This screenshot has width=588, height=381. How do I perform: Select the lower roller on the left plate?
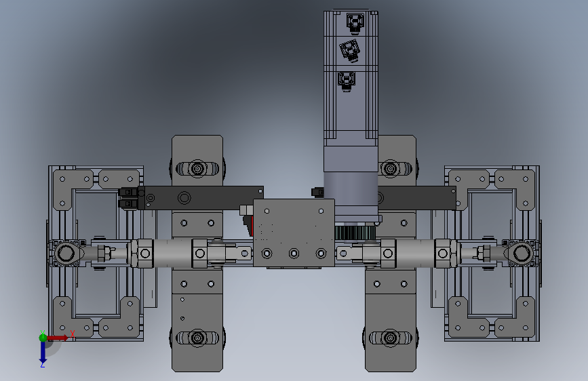tap(197, 338)
